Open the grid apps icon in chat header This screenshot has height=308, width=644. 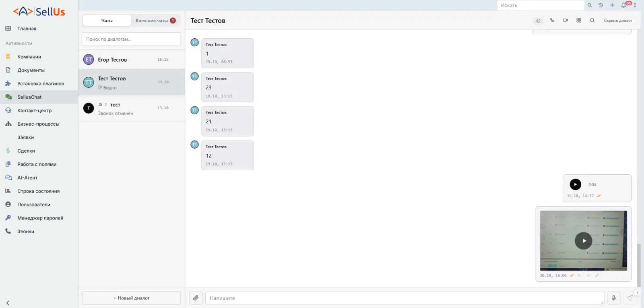[x=579, y=20]
